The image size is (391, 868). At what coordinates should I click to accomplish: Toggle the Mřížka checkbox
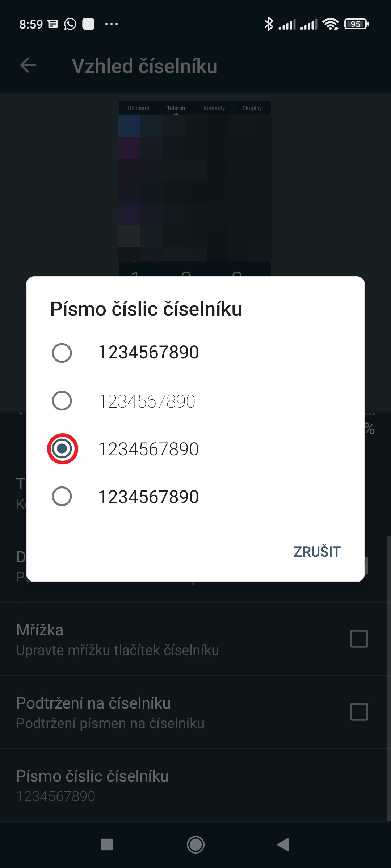[359, 639]
